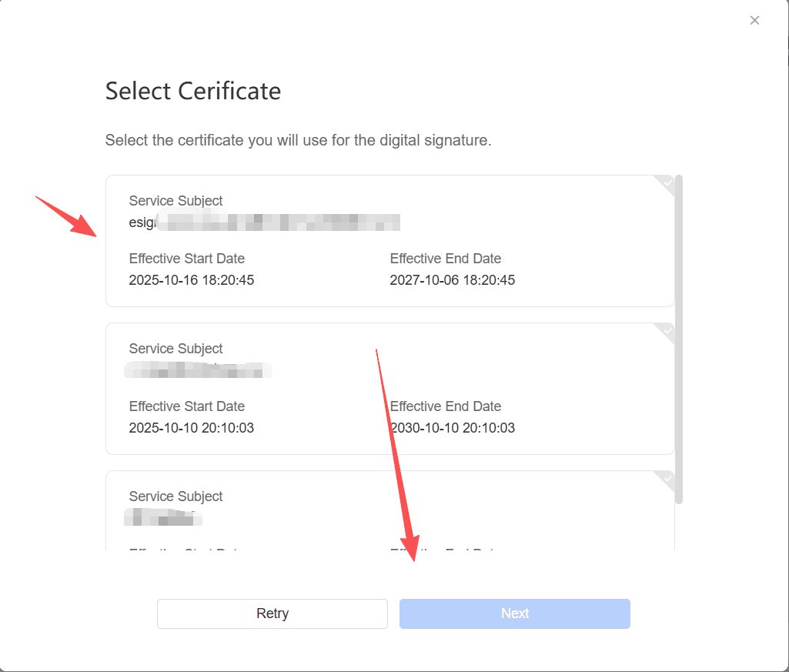Select the certificate starting with esig
Viewport: 789px width, 672px height.
[389, 240]
